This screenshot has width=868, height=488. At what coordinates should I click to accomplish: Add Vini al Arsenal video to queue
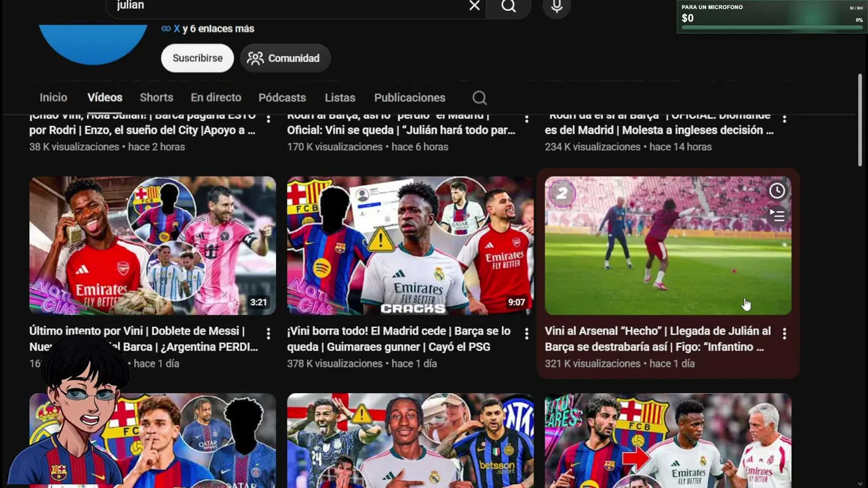tap(777, 216)
